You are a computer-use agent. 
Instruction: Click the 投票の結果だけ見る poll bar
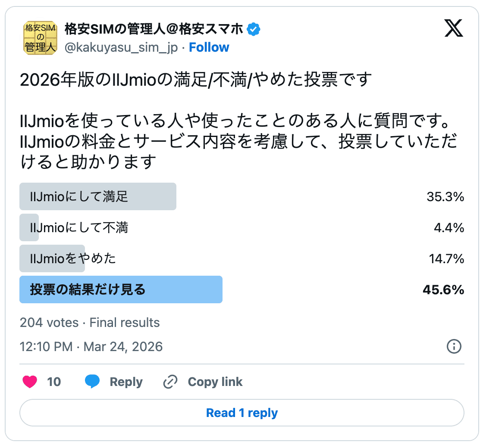(121, 289)
